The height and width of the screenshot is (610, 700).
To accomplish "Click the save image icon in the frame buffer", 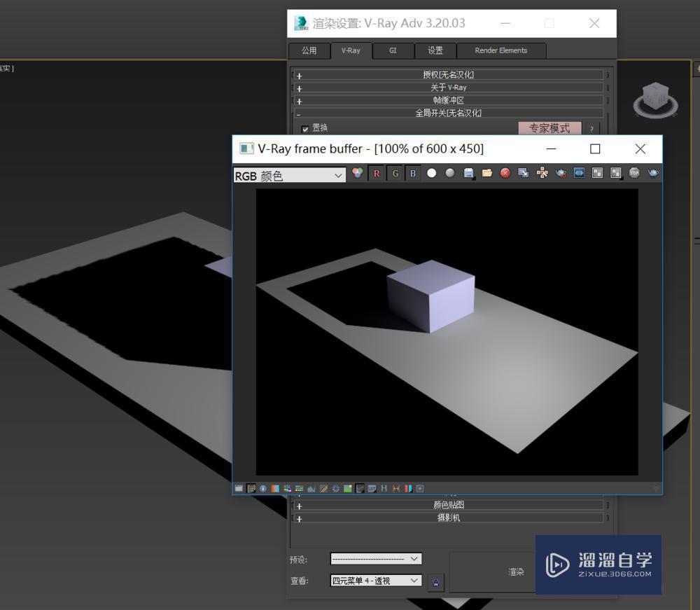I will tap(469, 173).
